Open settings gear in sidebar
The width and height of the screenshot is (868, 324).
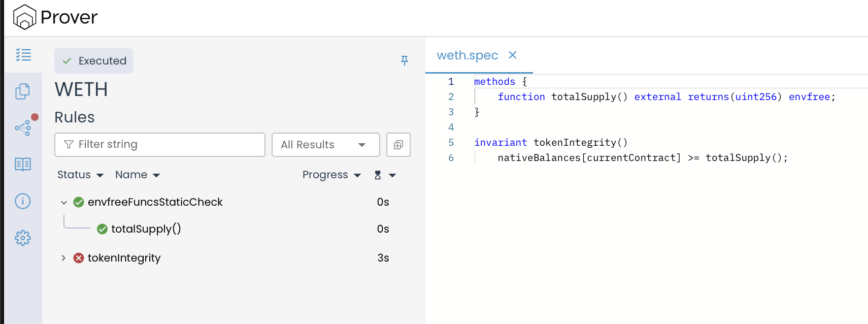23,238
